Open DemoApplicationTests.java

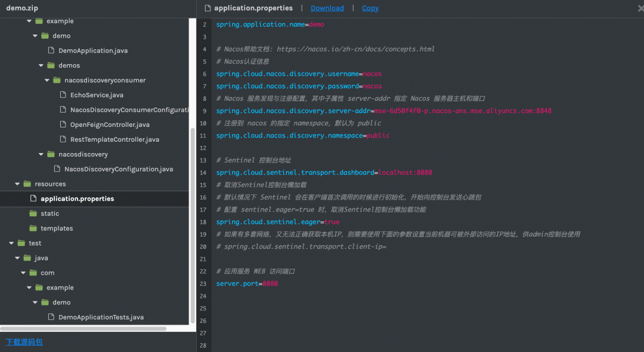coord(101,317)
